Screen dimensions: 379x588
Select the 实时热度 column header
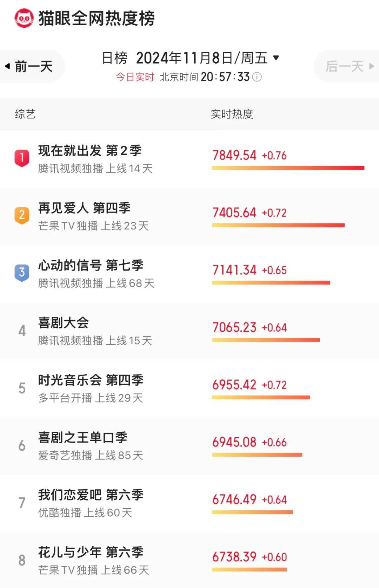point(232,114)
